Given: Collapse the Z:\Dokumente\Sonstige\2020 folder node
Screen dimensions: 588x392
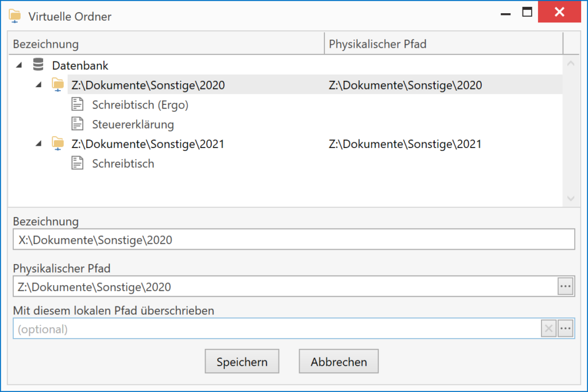Looking at the screenshot, I should click(38, 85).
